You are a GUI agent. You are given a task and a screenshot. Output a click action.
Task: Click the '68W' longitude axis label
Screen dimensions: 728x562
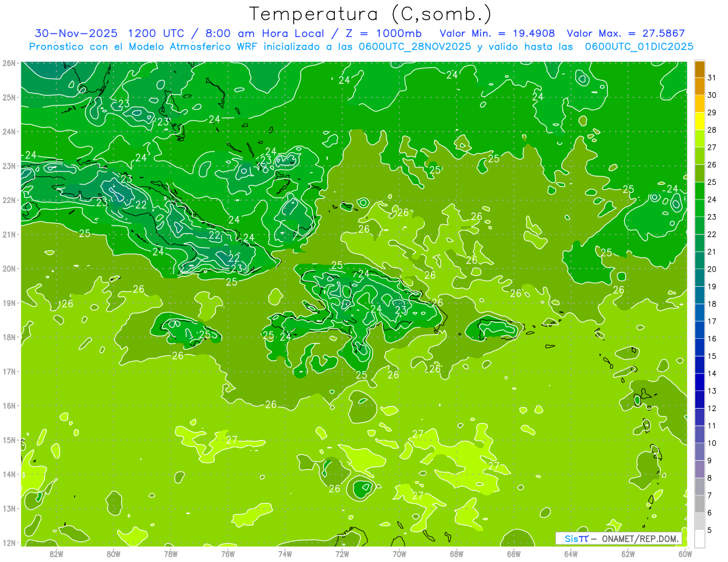[457, 554]
